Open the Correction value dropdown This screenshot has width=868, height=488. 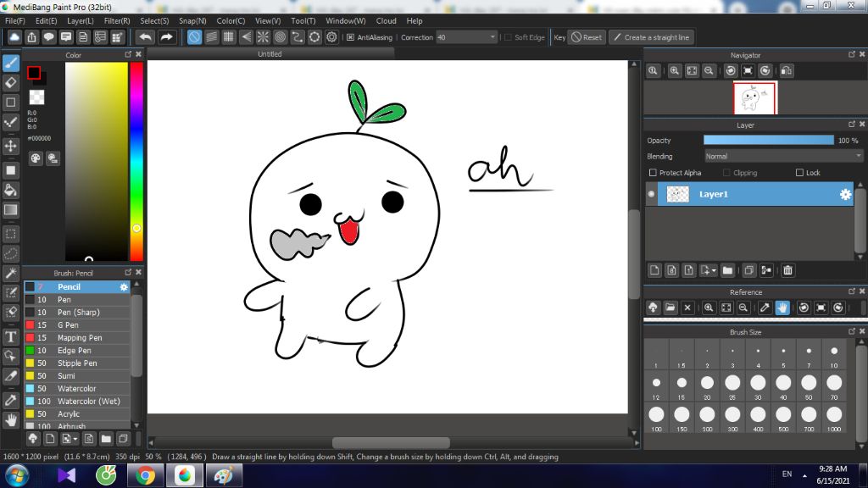[x=492, y=37]
